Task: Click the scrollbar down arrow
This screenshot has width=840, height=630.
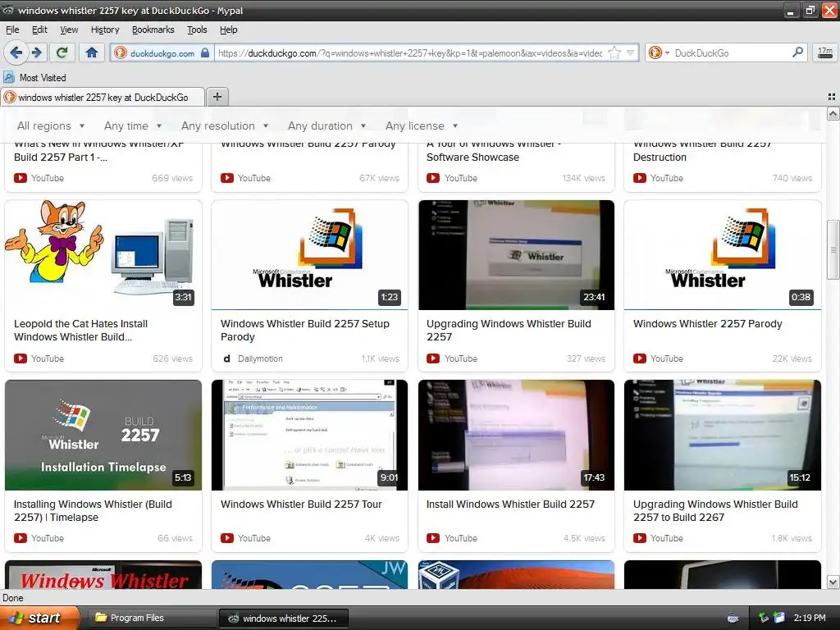Action: (833, 582)
